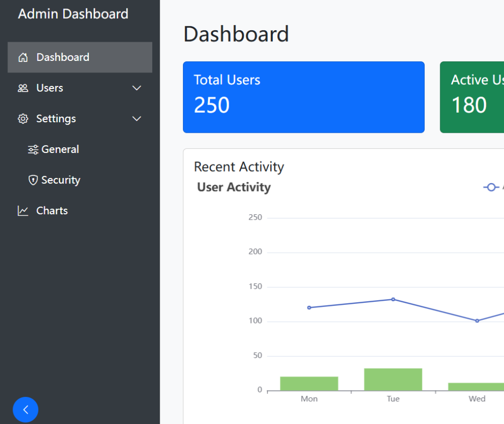Open the Charts menu item

[80, 211]
